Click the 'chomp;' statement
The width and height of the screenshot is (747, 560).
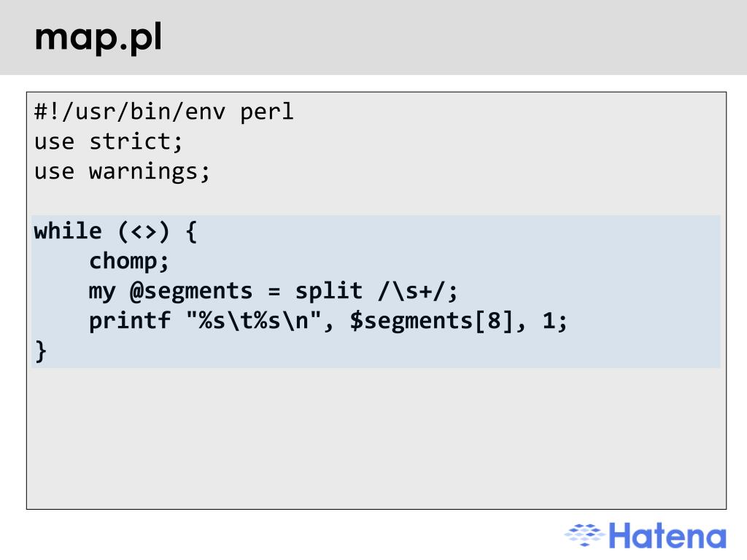(x=129, y=262)
